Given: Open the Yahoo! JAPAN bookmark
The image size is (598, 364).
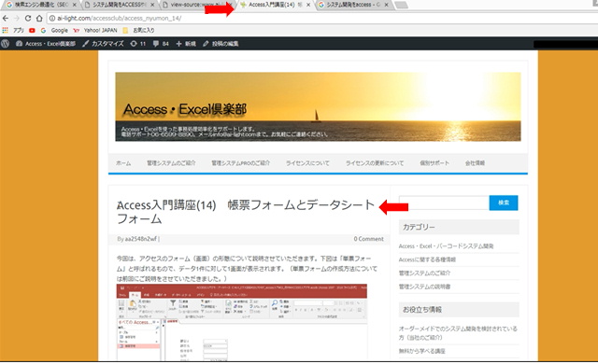Looking at the screenshot, I should 95,30.
